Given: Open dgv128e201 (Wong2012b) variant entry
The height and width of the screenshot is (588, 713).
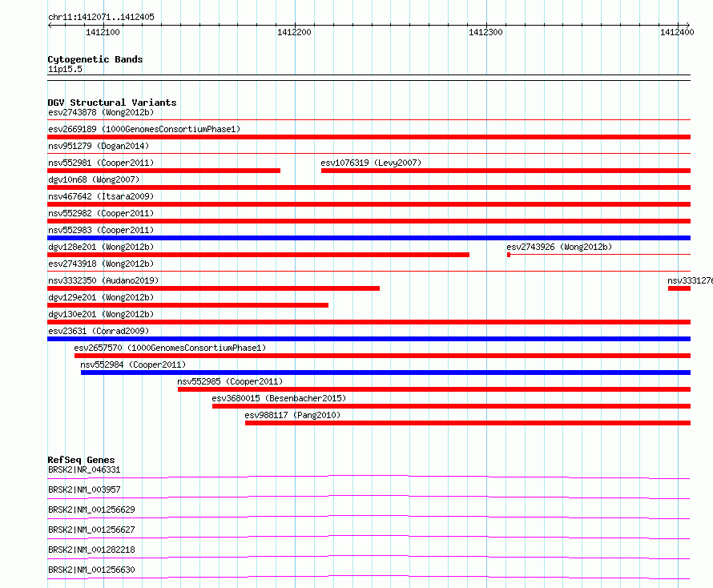Looking at the screenshot, I should (x=101, y=247).
